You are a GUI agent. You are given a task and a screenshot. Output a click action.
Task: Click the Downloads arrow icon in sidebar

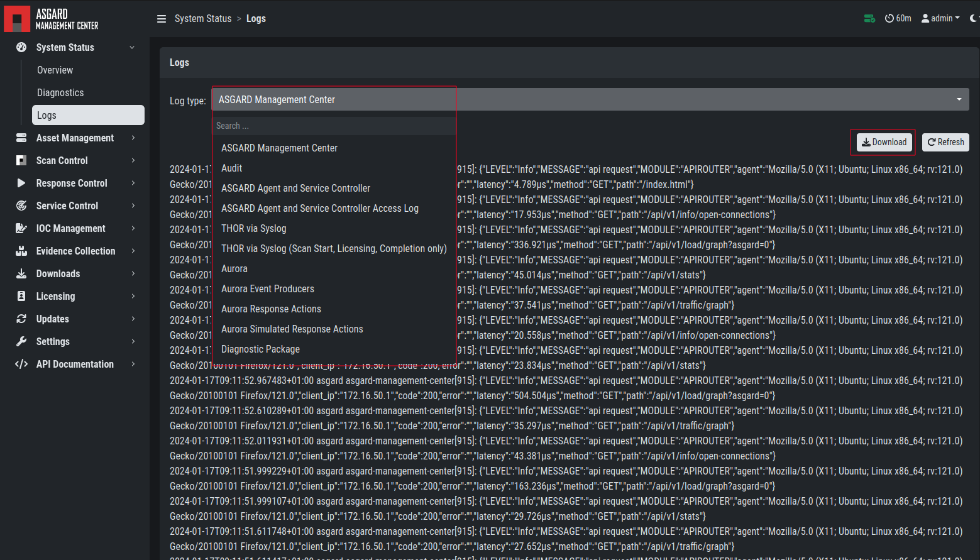(x=21, y=273)
